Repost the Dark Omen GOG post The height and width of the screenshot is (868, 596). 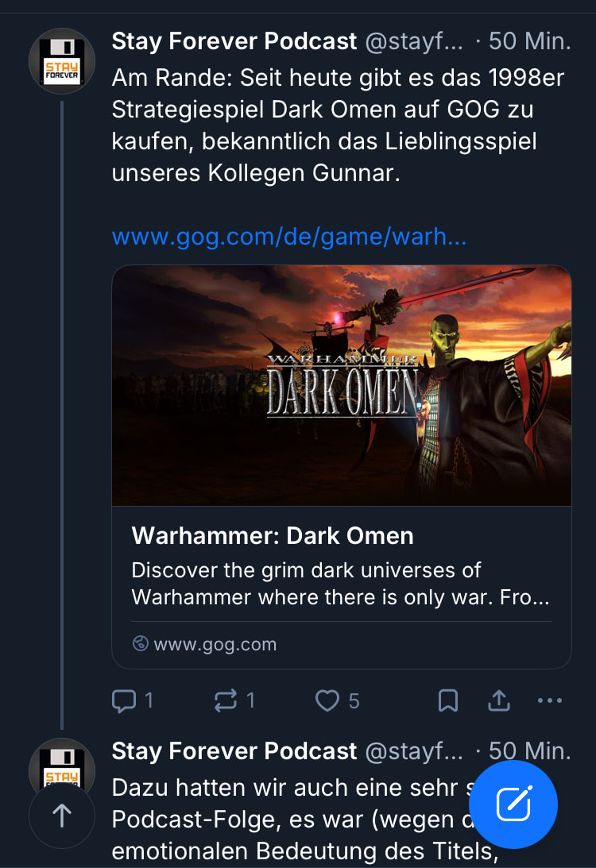click(x=226, y=700)
